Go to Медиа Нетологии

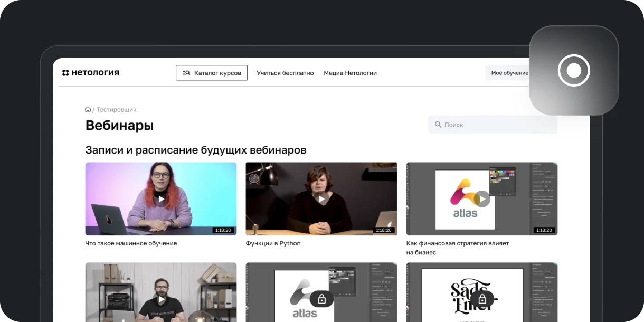click(350, 73)
